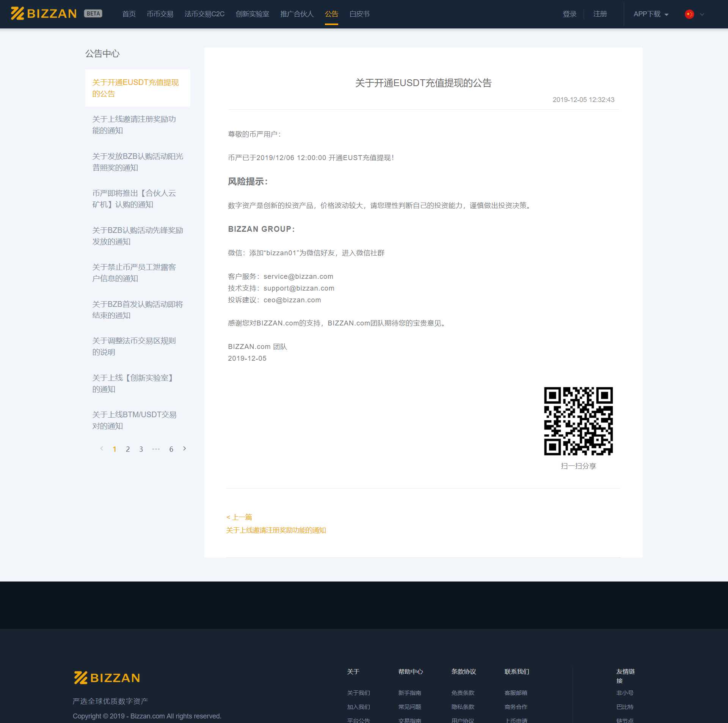Viewport: 728px width, 723px height.
Task: Click the China flag language icon
Action: 689,14
